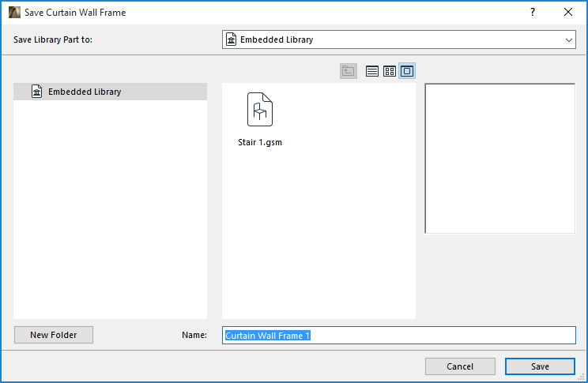Click the Name input field
Screen dimensions: 588x383
pos(398,335)
